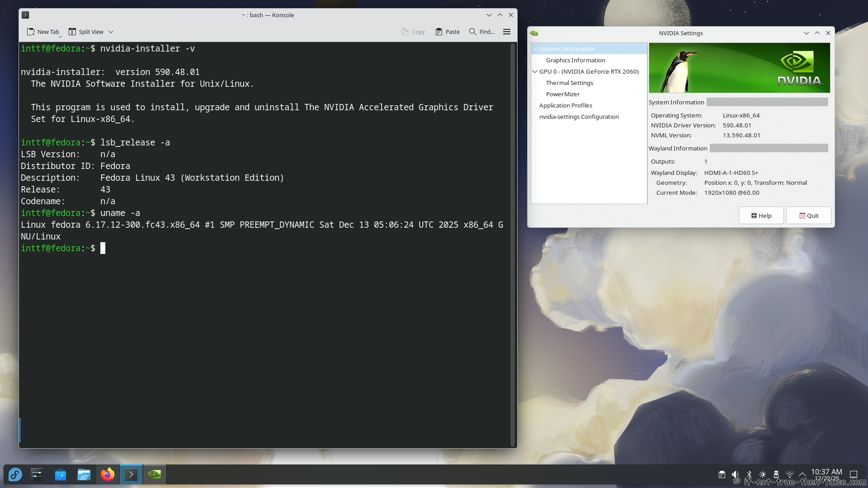Click at the terminal prompt cursor
The height and width of the screenshot is (488, 868).
tap(103, 248)
